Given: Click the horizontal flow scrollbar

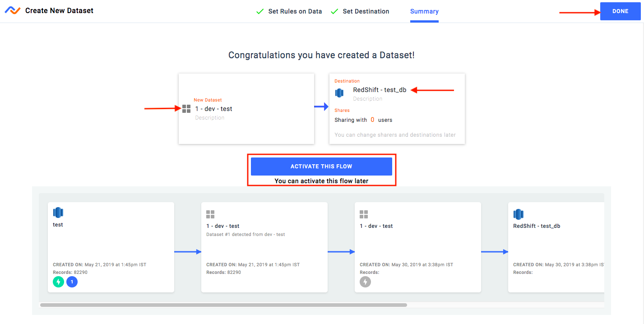Looking at the screenshot, I should [223, 305].
